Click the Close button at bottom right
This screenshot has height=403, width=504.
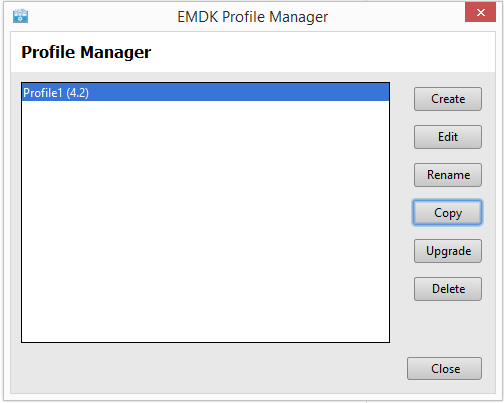(x=444, y=369)
